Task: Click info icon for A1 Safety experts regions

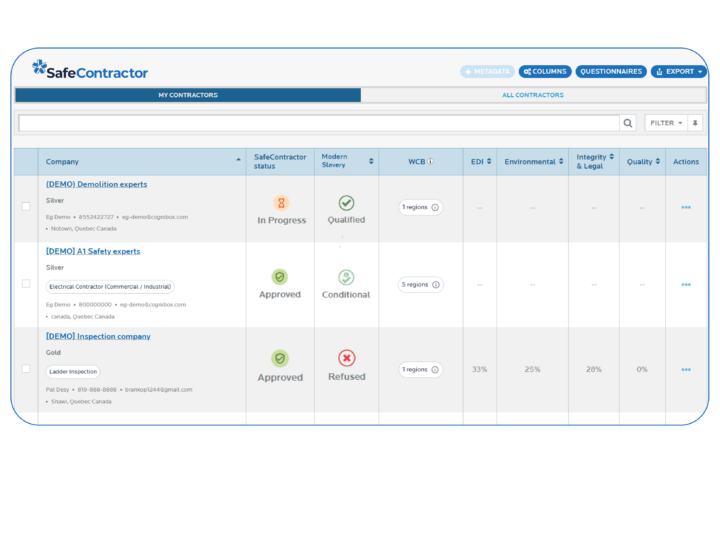Action: coord(436,285)
